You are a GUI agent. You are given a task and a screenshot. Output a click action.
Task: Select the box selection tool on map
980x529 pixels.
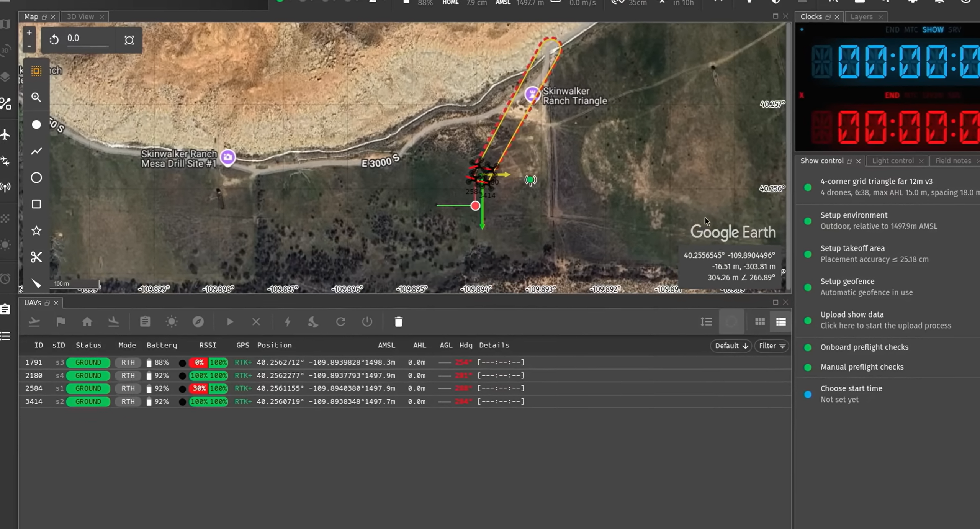point(36,71)
